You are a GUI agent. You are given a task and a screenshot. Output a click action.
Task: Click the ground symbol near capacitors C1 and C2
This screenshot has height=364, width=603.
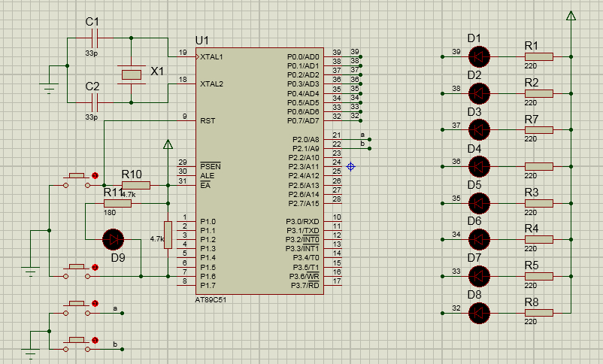[x=50, y=88]
